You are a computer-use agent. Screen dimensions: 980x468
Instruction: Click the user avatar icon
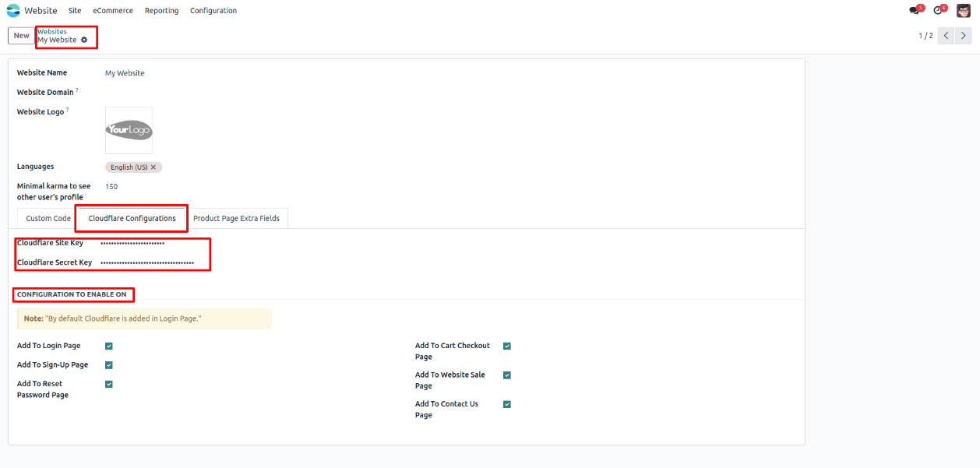(964, 11)
